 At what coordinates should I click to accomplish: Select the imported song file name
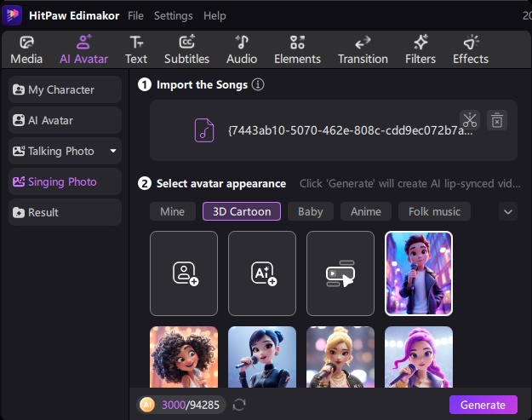coord(350,130)
